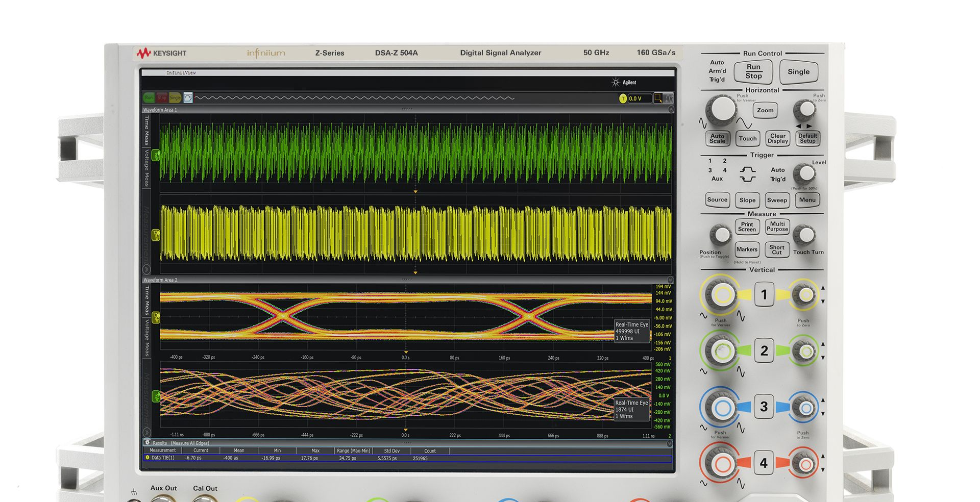Screen dimensions: 980x502
Task: Click the 0.0 V trigger level field
Action: click(x=640, y=98)
